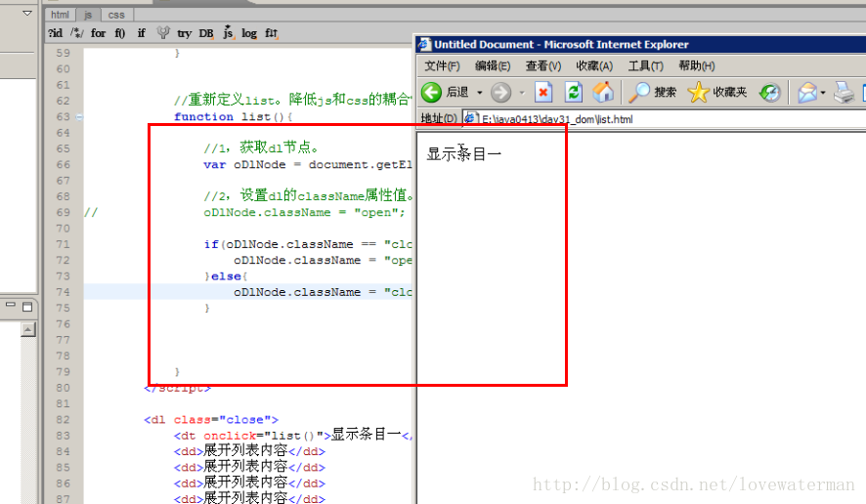Open IE Search (搜索) magnifier

(x=652, y=92)
